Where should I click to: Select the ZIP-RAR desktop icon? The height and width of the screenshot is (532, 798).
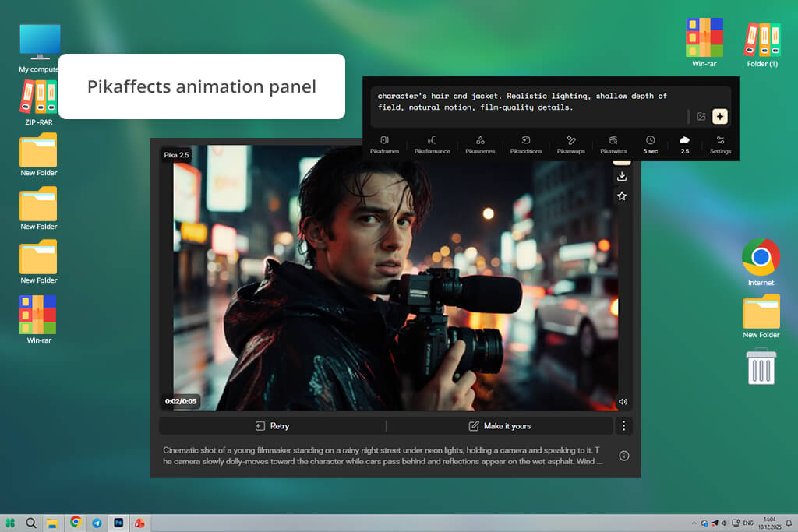(x=39, y=102)
